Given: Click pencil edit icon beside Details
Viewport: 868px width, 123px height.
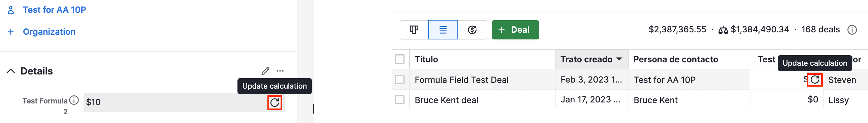Looking at the screenshot, I should [x=265, y=71].
